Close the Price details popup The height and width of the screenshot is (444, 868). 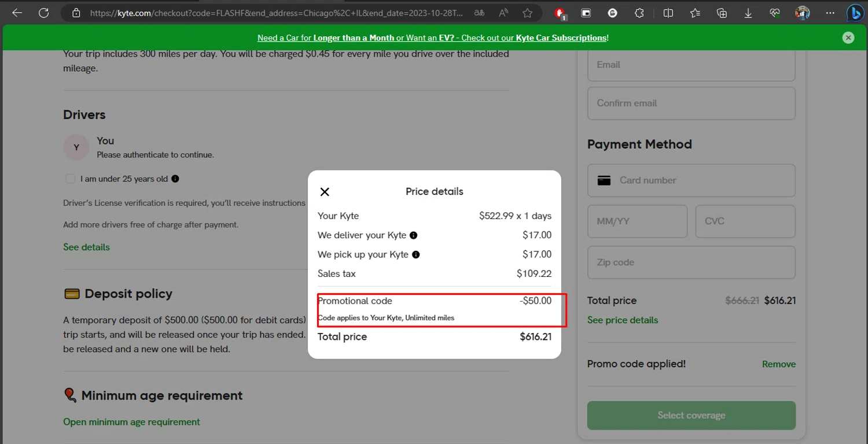(x=325, y=192)
